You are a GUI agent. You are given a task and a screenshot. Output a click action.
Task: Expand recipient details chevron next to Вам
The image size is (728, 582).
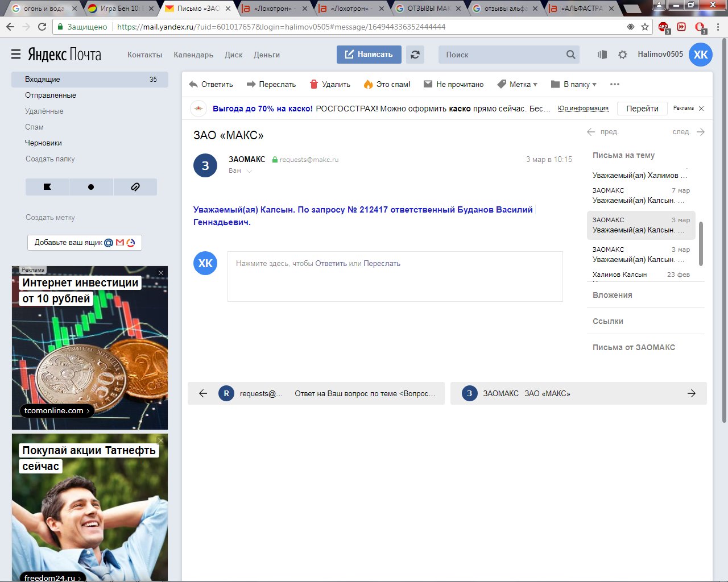point(249,171)
